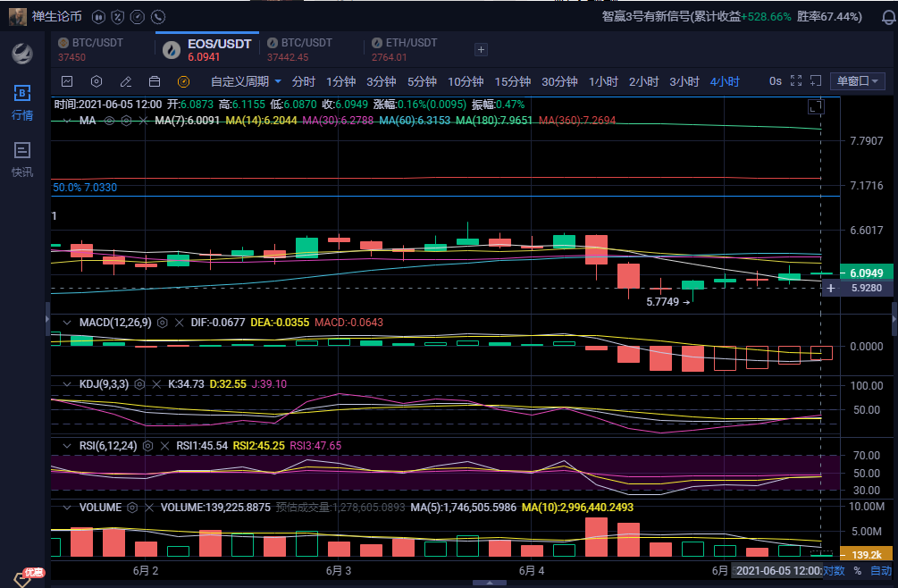Click the 优惠 coupon tag icon
898x588 pixels.
point(27,576)
